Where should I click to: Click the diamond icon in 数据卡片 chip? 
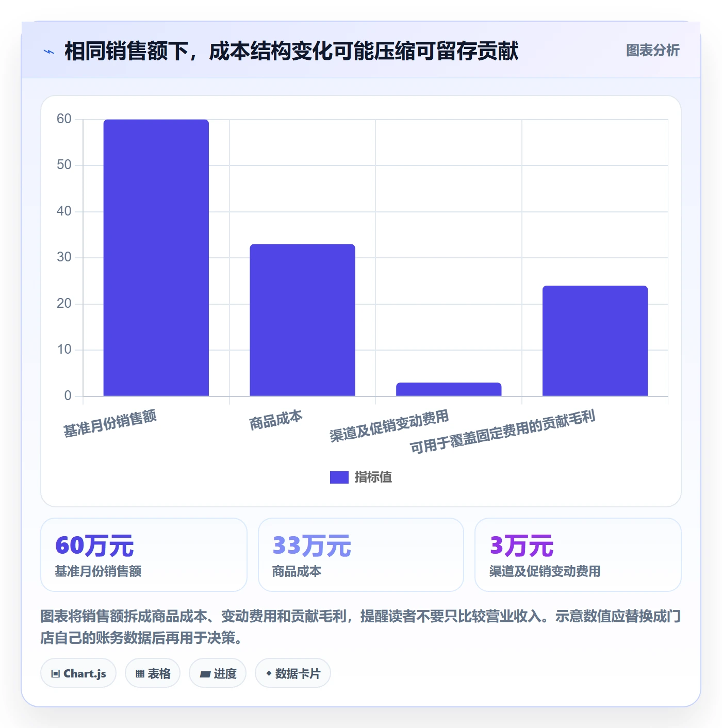click(x=269, y=673)
